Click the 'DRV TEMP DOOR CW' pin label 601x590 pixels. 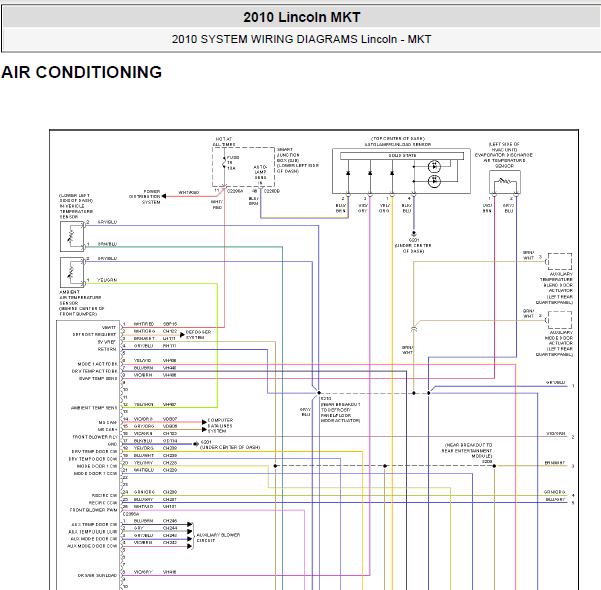point(94,452)
